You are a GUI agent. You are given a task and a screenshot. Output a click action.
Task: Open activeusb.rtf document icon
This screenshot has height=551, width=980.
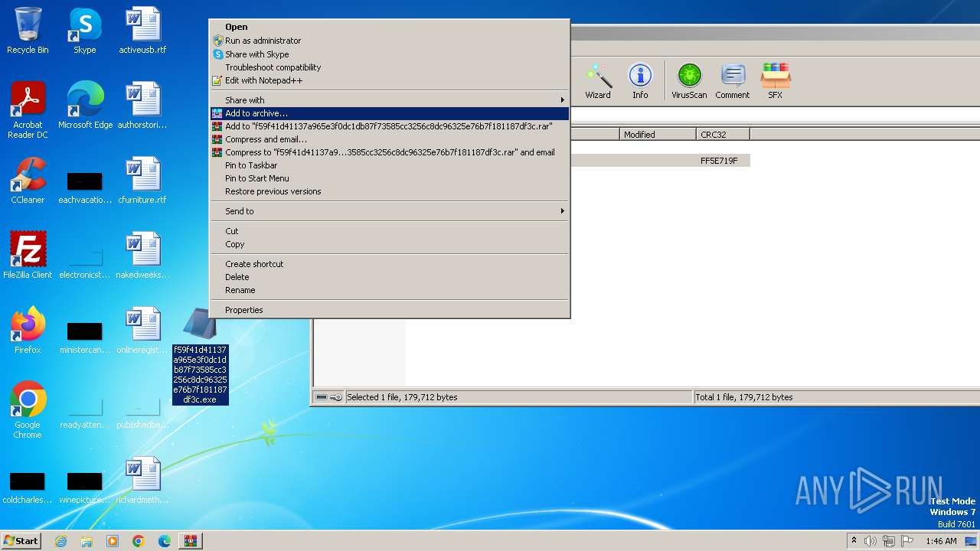click(x=142, y=31)
